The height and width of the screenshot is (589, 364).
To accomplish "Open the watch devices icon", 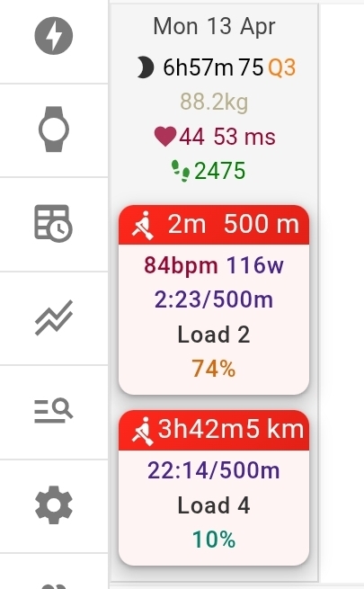I will tap(54, 129).
